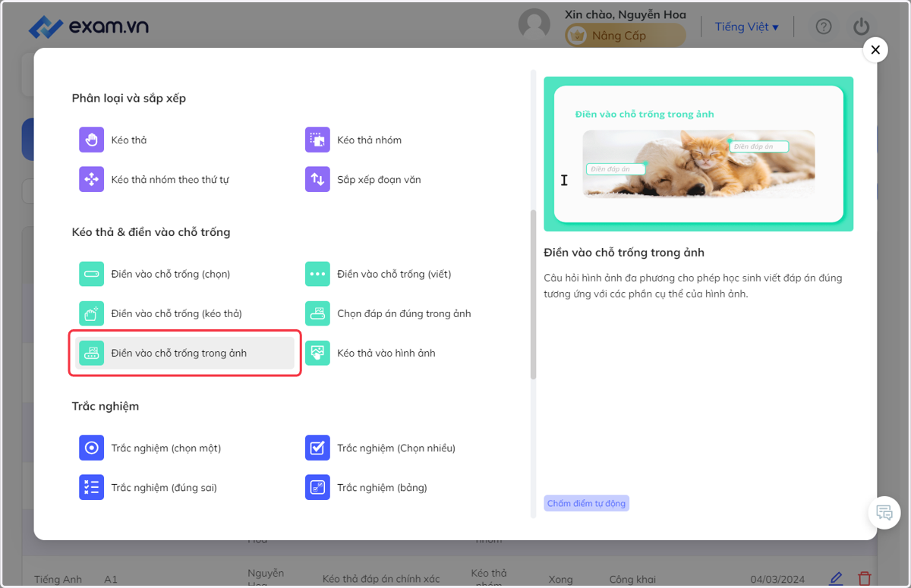
Task: Pick Trắc nghiệm (đúng sai) text
Action: click(164, 488)
